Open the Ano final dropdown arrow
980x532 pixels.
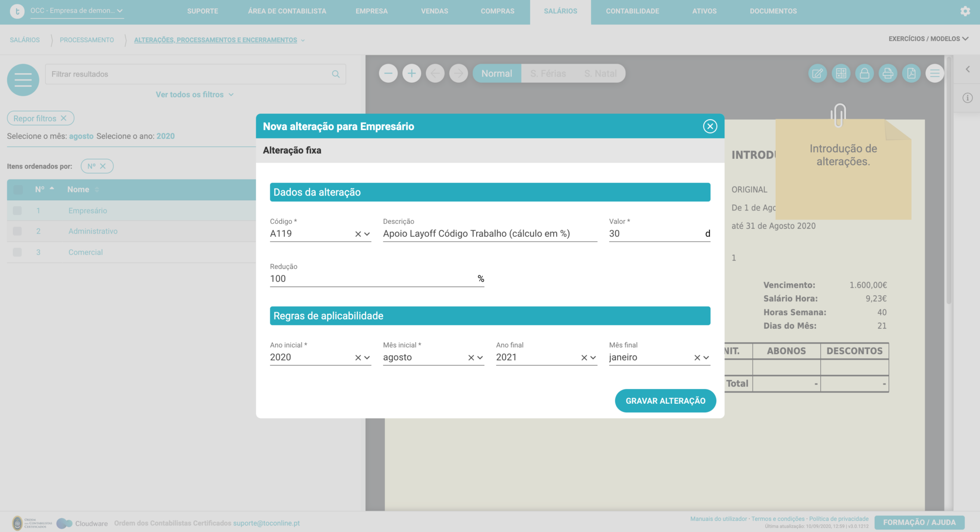coord(593,358)
